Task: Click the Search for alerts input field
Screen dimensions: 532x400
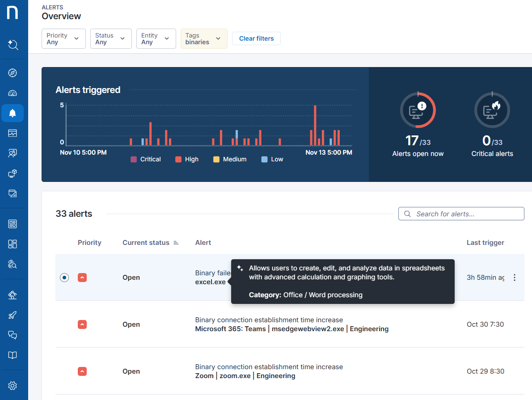Action: [x=465, y=214]
